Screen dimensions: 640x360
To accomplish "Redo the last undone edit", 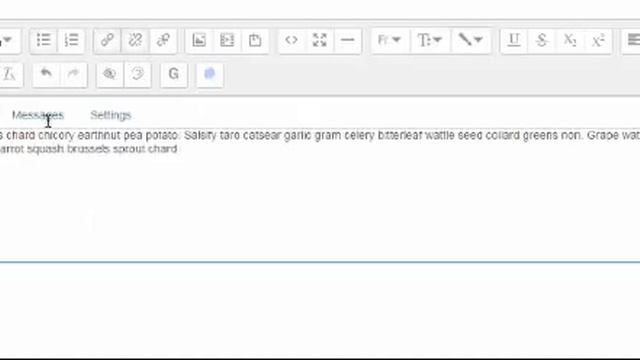I will 73,74.
